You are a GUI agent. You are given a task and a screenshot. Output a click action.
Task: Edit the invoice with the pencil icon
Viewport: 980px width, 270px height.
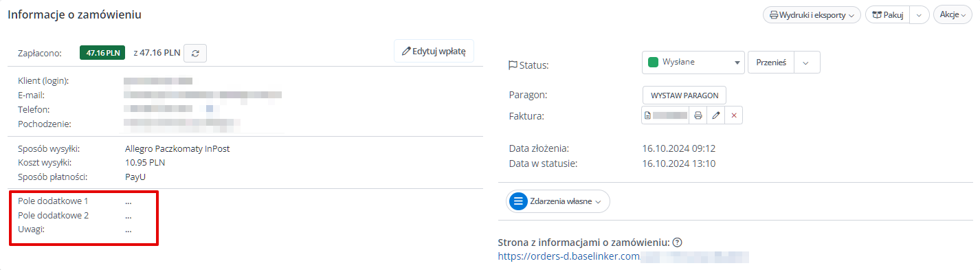pyautogui.click(x=715, y=115)
